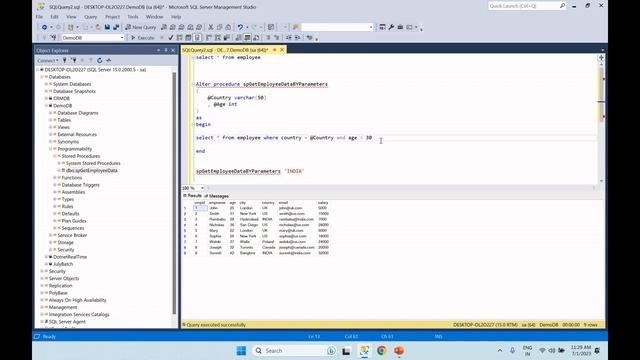Open PowerPoint from the taskbar

coord(399,351)
